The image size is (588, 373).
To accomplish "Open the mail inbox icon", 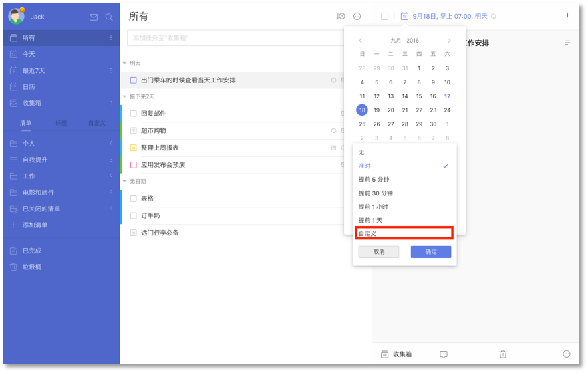I will click(x=94, y=17).
